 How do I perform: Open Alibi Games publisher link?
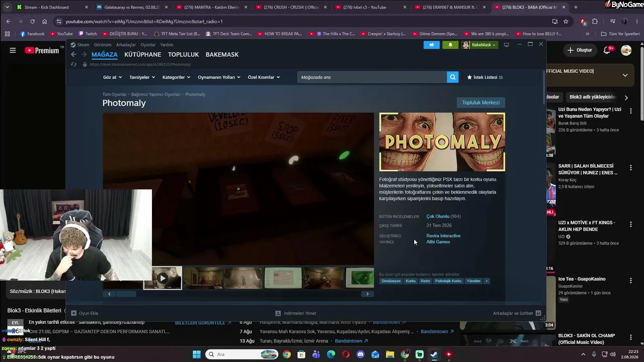438,242
